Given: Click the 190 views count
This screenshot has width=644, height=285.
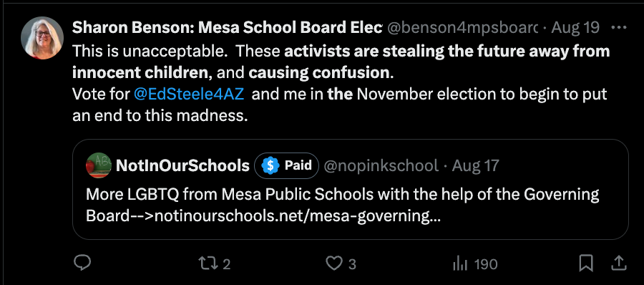Looking at the screenshot, I should [486, 264].
